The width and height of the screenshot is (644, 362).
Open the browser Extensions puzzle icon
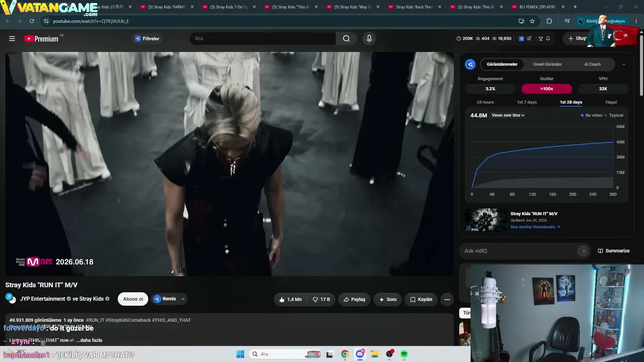coord(549,21)
